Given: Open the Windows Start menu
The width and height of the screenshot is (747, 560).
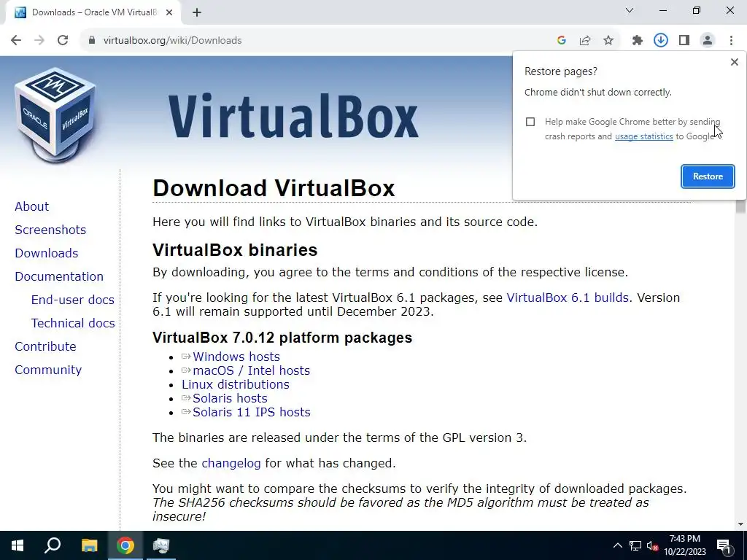Looking at the screenshot, I should click(x=18, y=545).
